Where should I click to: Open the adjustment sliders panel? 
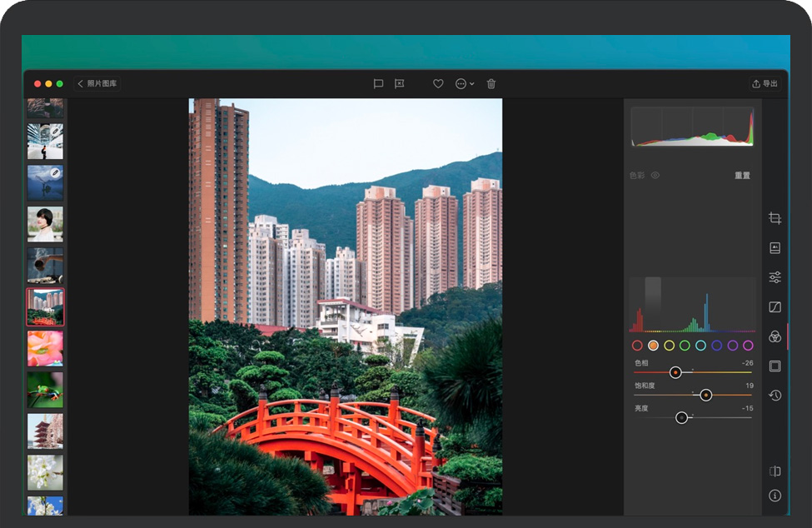tap(775, 277)
